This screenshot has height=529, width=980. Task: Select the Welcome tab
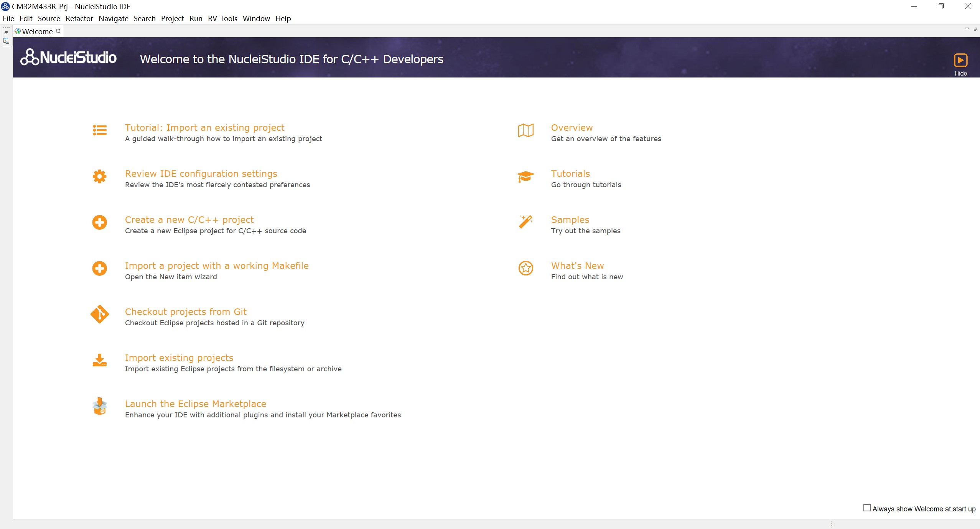pos(37,31)
